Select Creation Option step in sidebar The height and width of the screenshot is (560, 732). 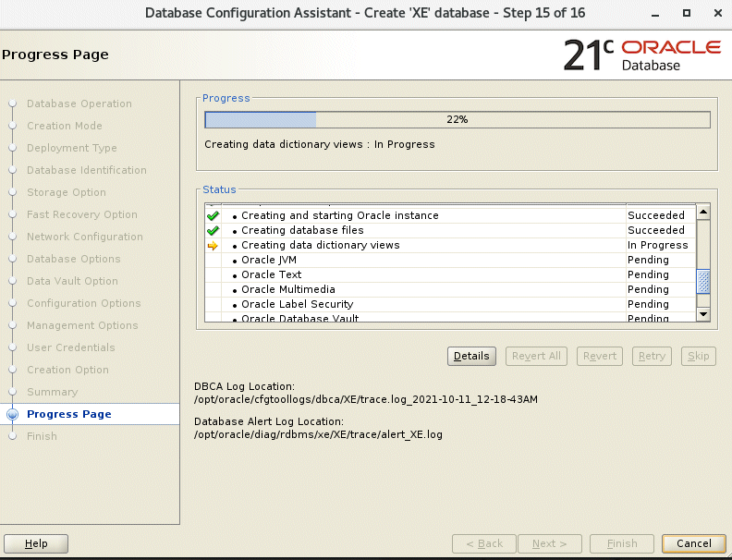[67, 370]
